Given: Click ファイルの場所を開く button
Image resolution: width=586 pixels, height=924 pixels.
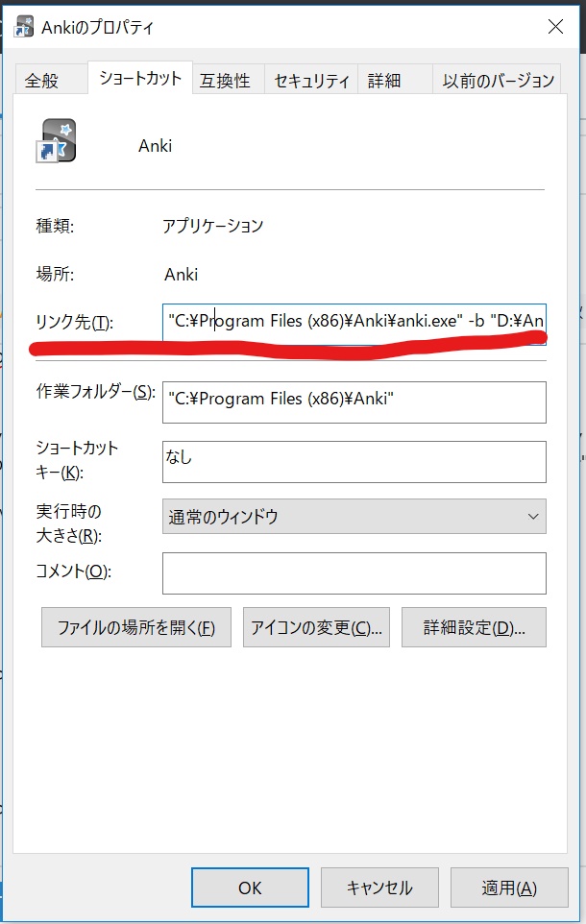Looking at the screenshot, I should tap(136, 627).
